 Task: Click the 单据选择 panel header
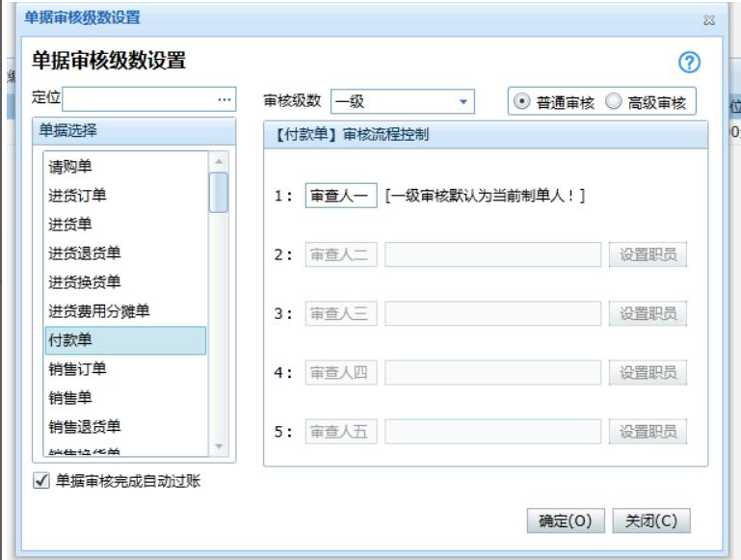click(134, 131)
